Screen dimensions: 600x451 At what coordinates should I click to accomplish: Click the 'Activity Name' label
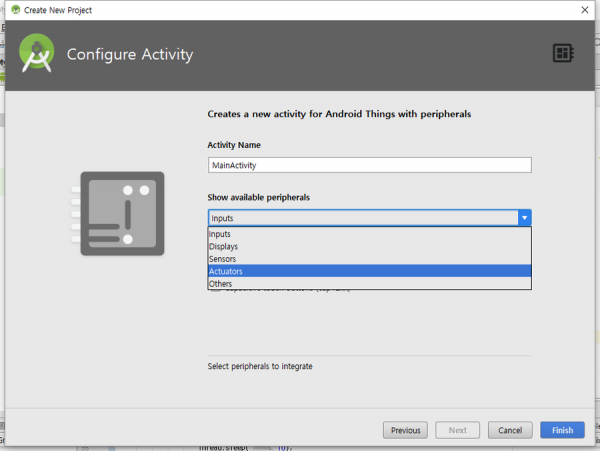tap(234, 145)
